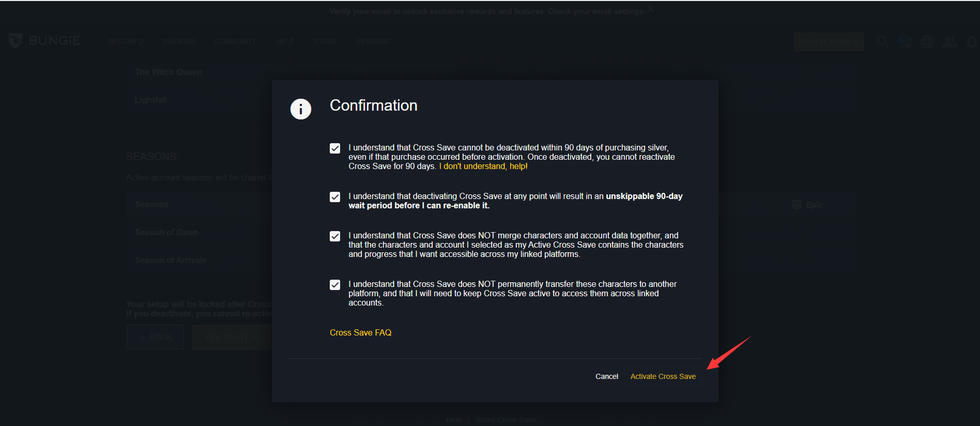Image resolution: width=980 pixels, height=426 pixels.
Task: Open the Destiny 2 navigation menu
Action: pyautogui.click(x=125, y=41)
